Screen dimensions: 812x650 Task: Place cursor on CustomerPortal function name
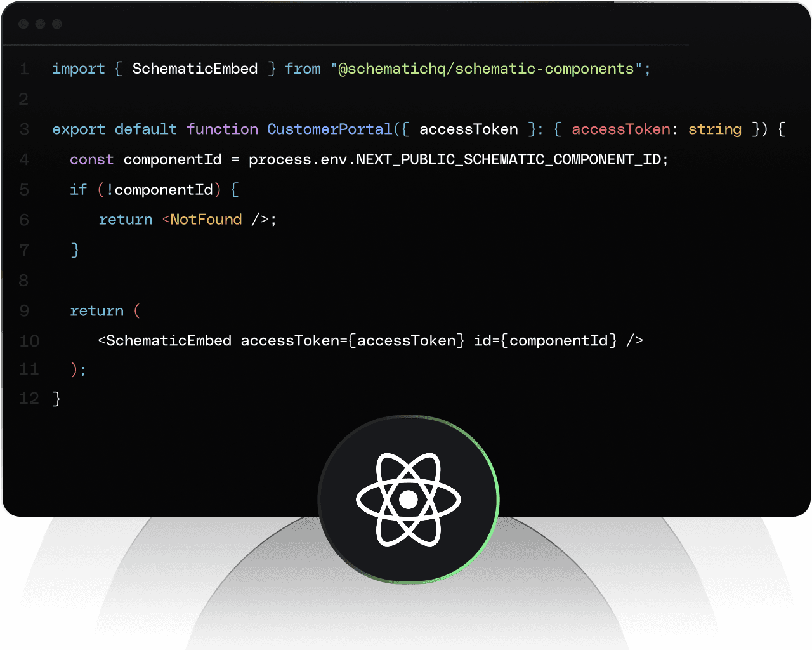pos(329,129)
